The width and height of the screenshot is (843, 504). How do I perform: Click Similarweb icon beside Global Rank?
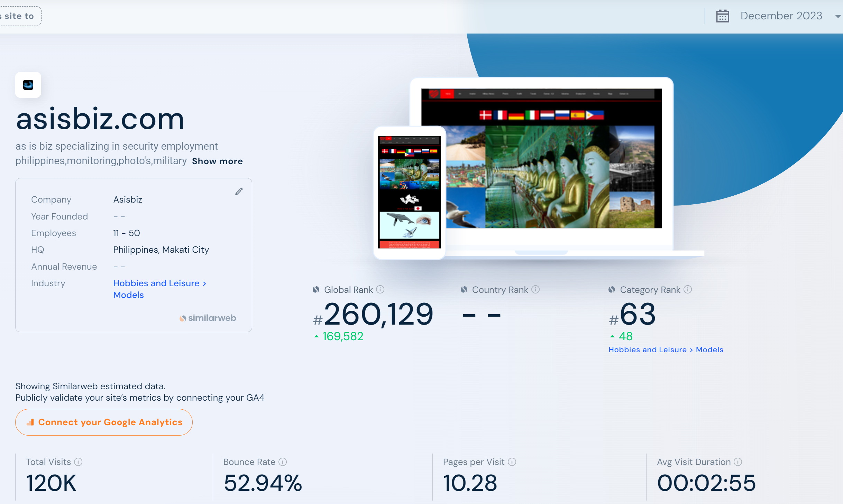coord(316,289)
